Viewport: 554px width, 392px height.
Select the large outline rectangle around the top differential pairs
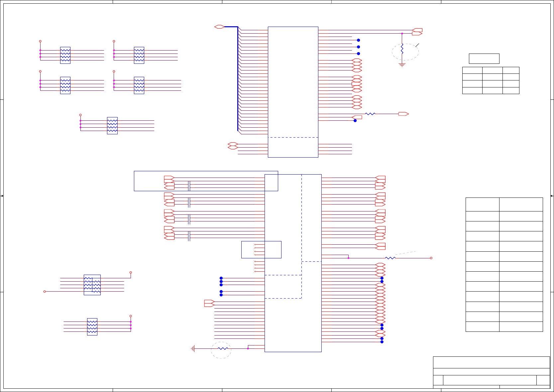(x=206, y=181)
